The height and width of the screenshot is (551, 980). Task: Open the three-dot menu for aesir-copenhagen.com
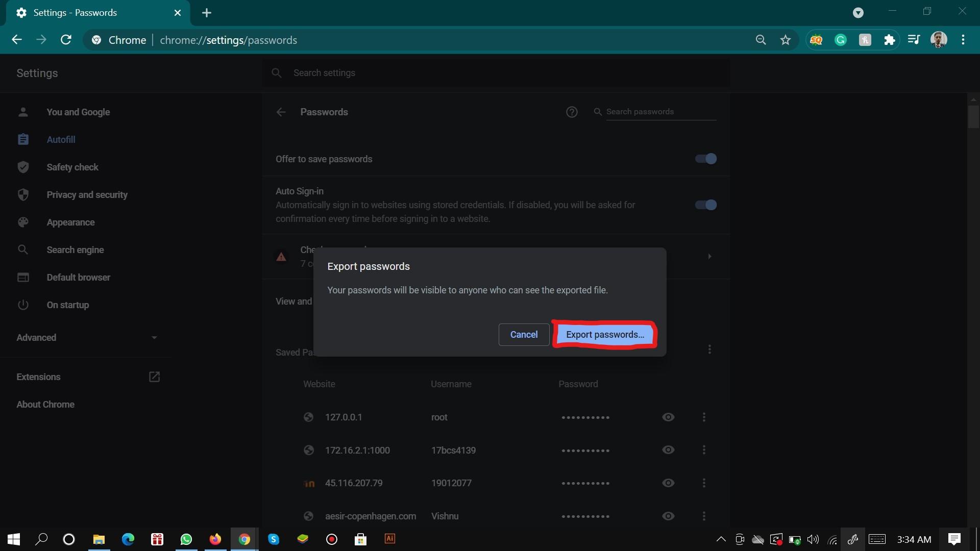pyautogui.click(x=703, y=516)
